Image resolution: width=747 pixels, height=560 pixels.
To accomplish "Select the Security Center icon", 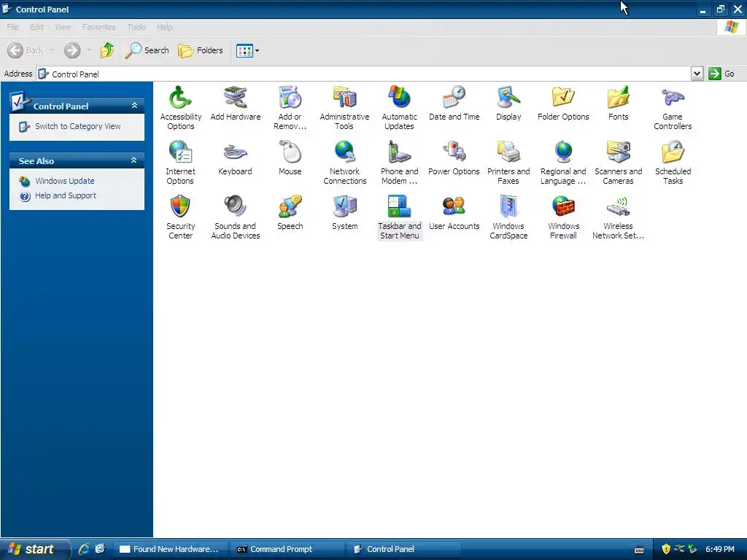I will [x=180, y=217].
